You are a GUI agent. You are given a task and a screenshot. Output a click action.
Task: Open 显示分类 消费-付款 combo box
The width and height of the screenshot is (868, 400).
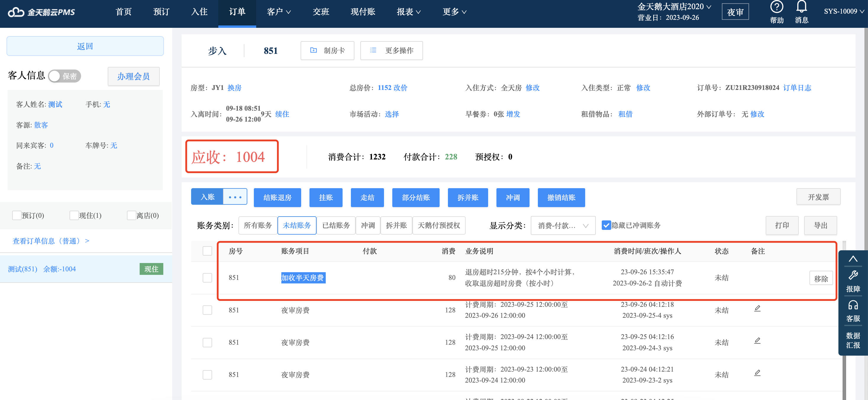tap(563, 225)
